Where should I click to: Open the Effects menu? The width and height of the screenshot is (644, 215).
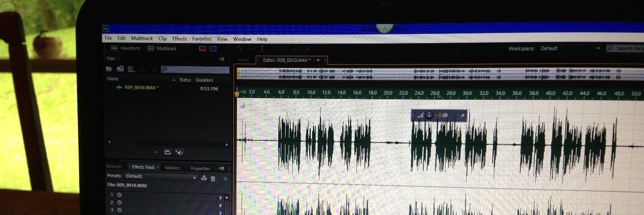click(179, 39)
